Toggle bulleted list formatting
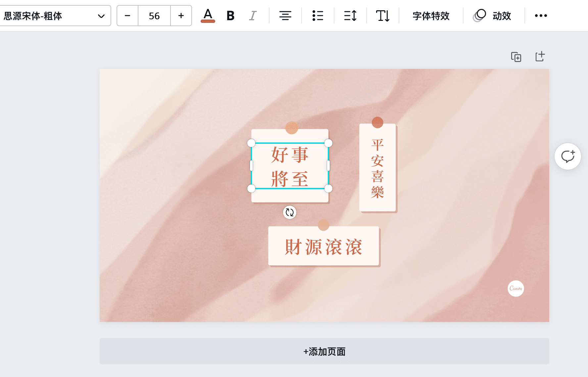The image size is (588, 377). (318, 16)
